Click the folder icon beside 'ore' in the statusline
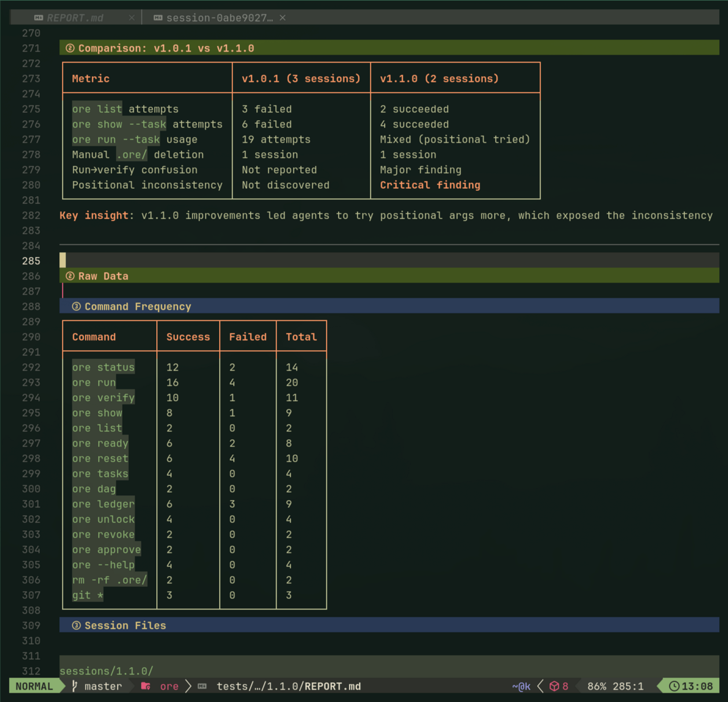 145,686
